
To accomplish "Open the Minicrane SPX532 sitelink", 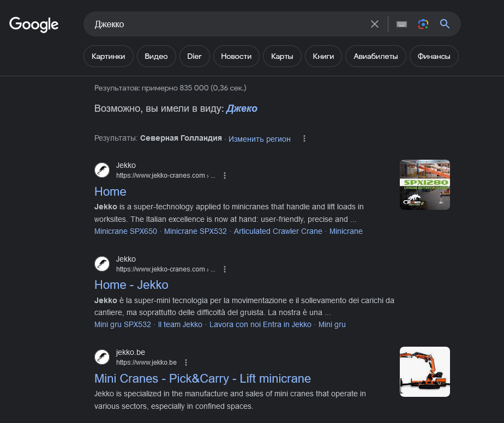I will (195, 231).
